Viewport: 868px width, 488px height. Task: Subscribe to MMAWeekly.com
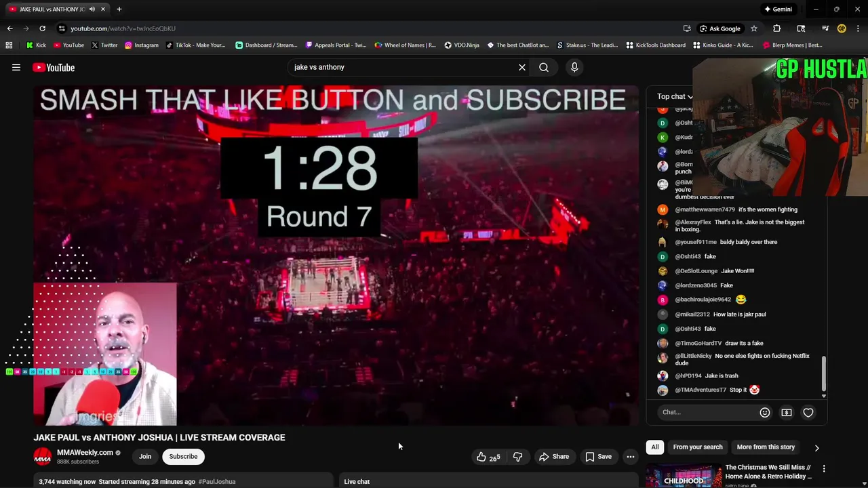tap(183, 457)
